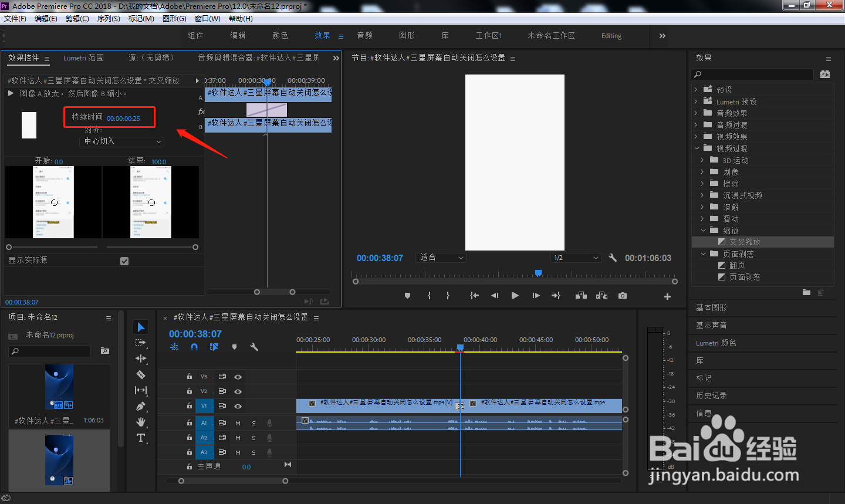Step back one frame in Program monitor
This screenshot has width=845, height=504.
[x=495, y=296]
